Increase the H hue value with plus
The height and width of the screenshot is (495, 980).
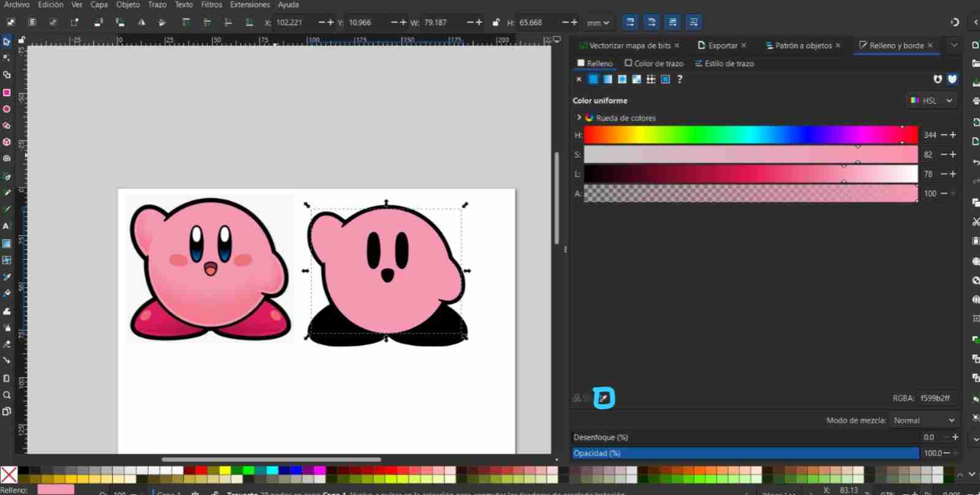point(953,135)
